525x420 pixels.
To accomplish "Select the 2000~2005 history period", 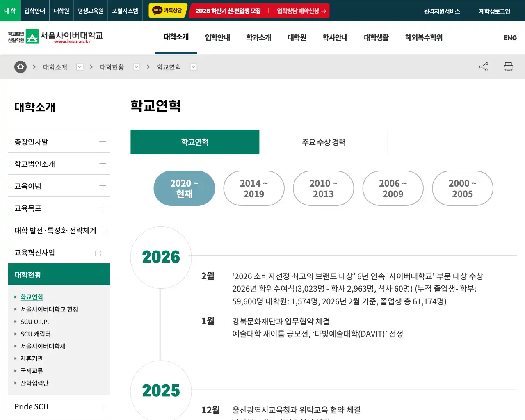I will click(462, 188).
